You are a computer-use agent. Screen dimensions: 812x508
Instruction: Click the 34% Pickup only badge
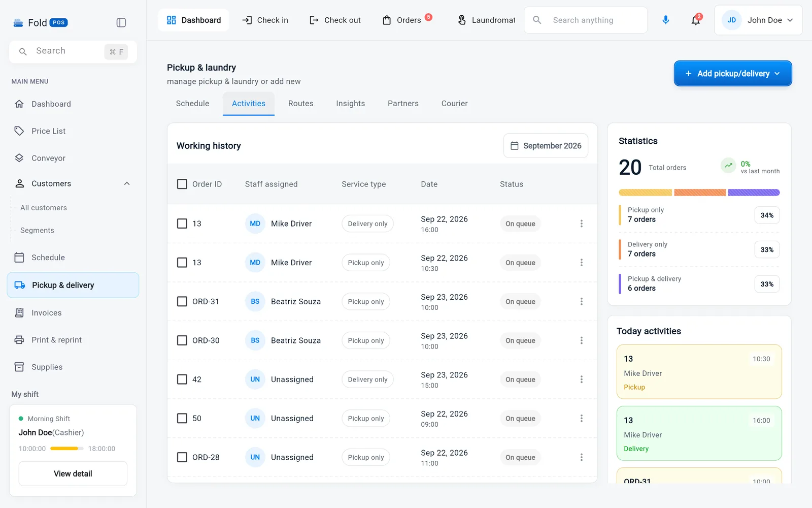point(767,215)
